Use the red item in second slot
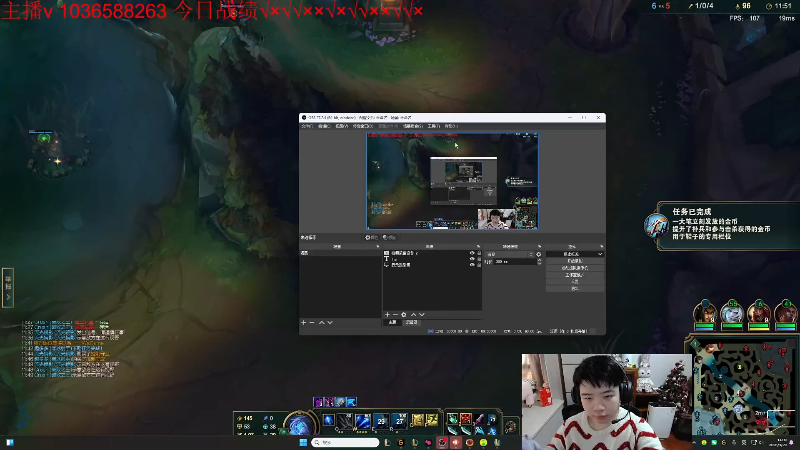This screenshot has height=450, width=800. point(466,418)
